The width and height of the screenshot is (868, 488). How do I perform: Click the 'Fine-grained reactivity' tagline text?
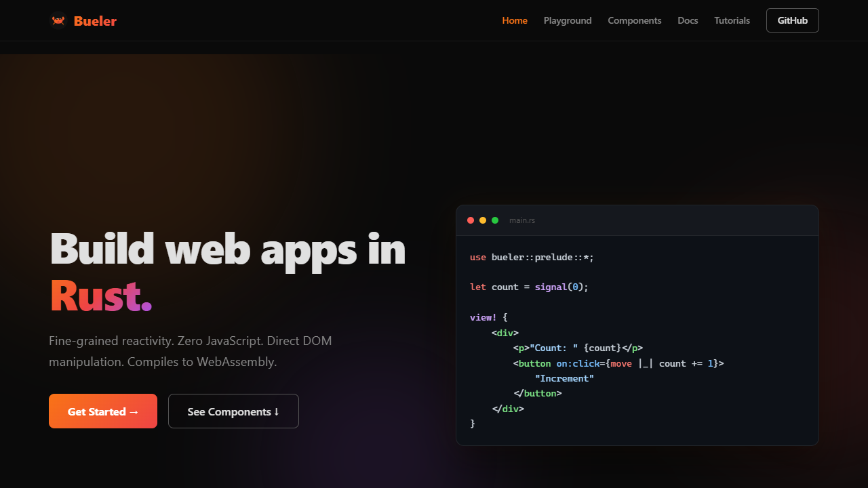(191, 351)
